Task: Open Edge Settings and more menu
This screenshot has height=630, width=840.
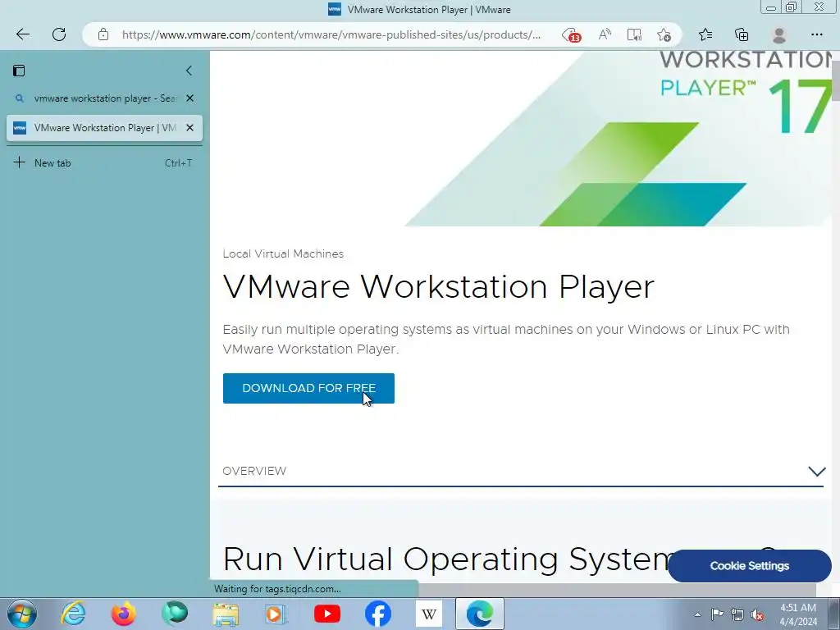Action: point(816,34)
